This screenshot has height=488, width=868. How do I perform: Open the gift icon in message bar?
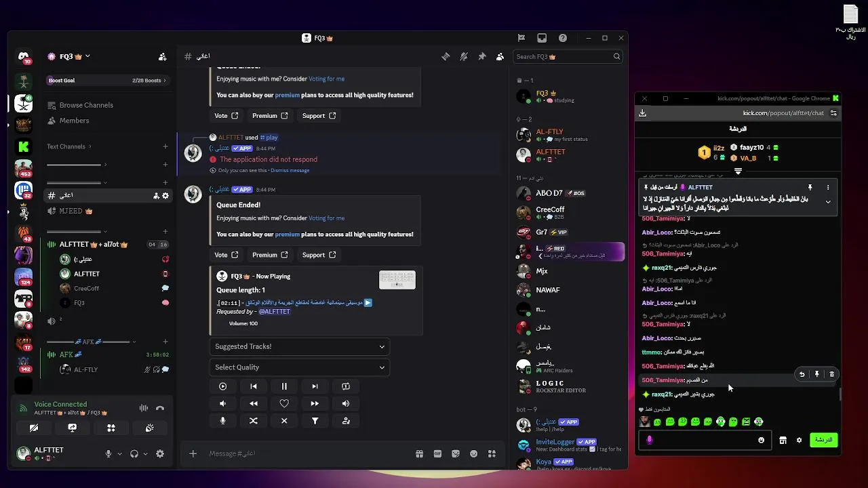tap(419, 453)
